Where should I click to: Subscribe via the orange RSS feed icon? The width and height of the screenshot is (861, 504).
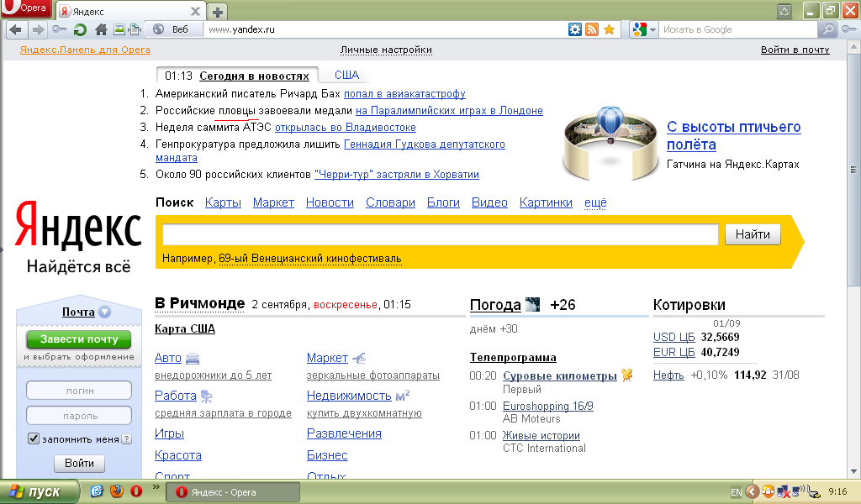tap(592, 29)
